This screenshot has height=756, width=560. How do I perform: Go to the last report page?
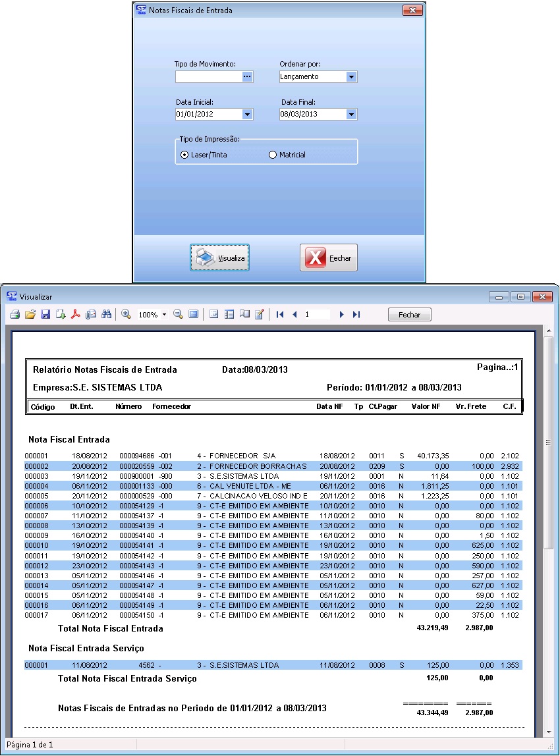356,315
